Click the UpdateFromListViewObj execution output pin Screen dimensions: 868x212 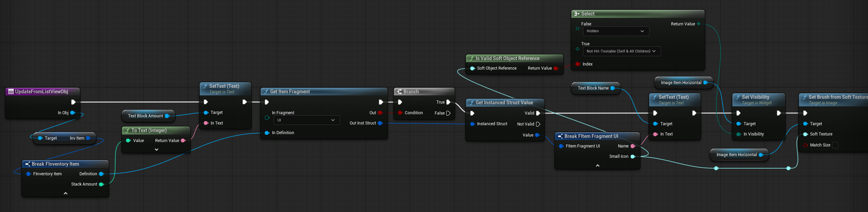[x=73, y=102]
